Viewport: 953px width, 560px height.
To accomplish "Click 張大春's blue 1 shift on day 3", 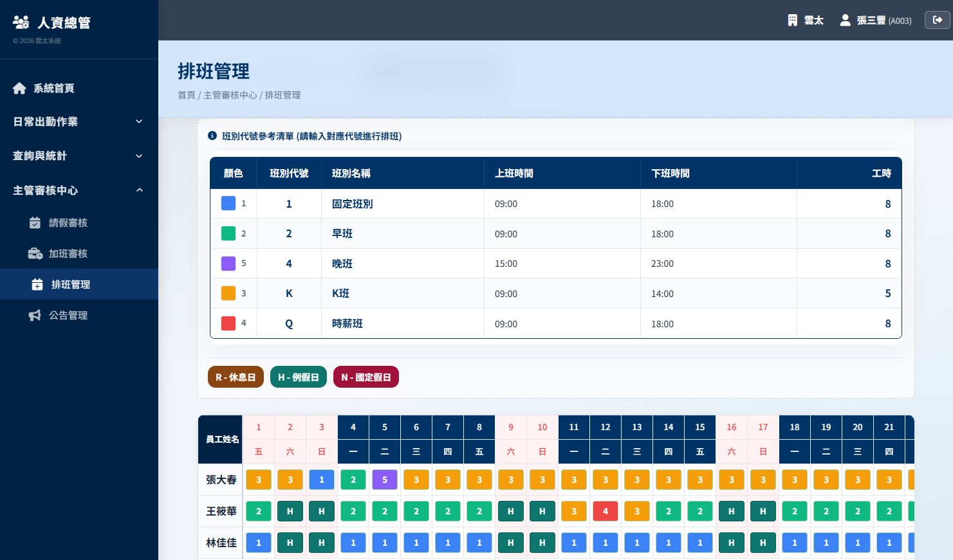I will pos(322,480).
